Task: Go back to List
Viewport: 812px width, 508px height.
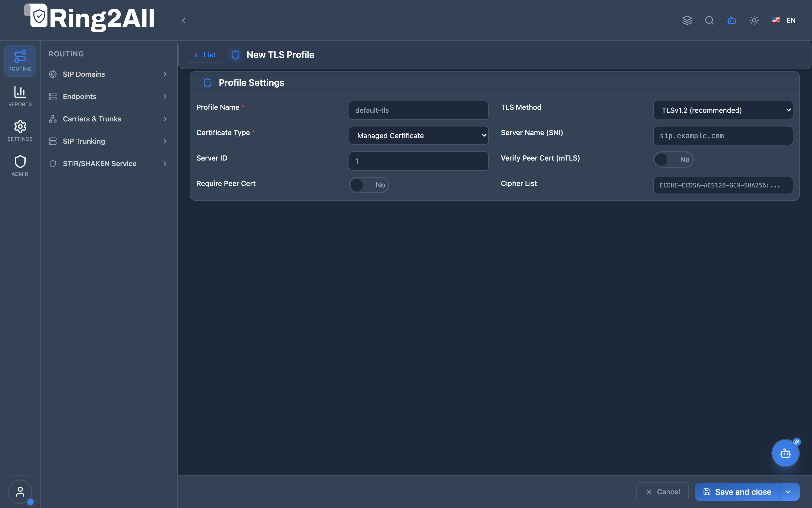Action: coord(204,55)
